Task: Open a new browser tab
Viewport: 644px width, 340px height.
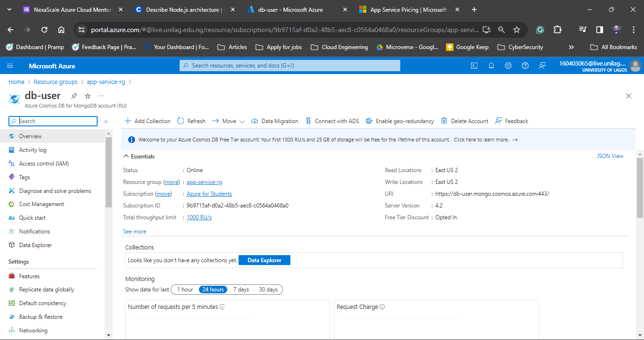Action: pos(474,9)
